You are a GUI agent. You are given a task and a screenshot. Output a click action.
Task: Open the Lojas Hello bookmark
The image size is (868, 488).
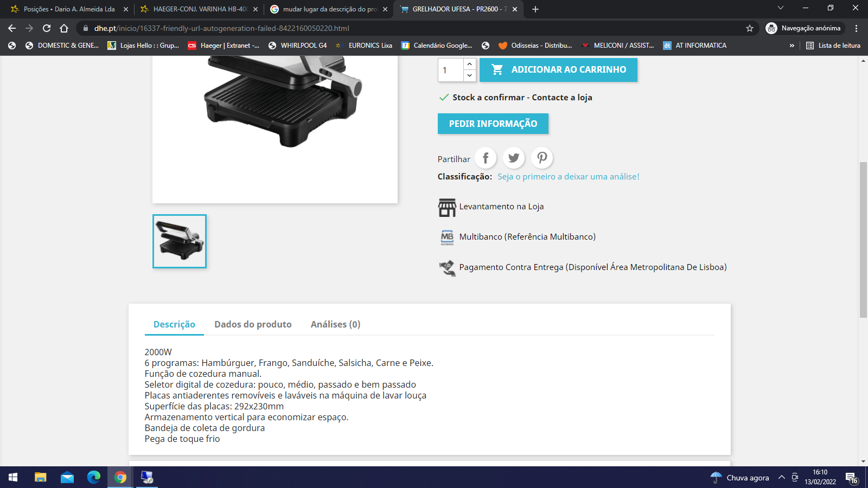143,46
